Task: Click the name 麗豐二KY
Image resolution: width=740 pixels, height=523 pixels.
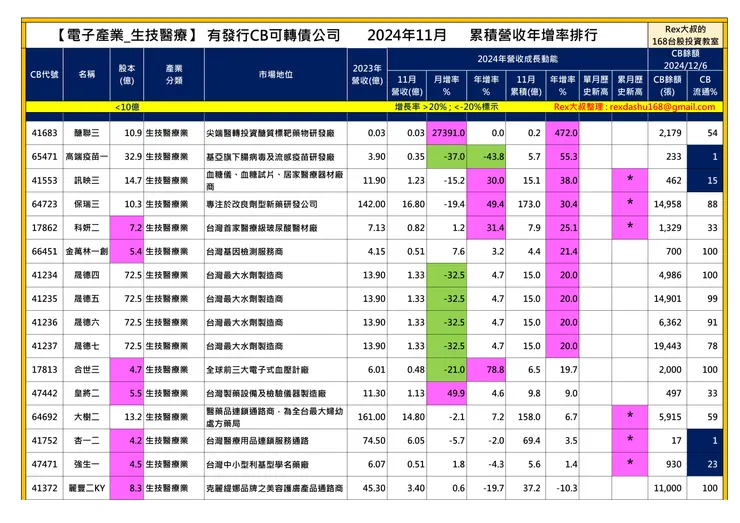Action: click(x=87, y=488)
